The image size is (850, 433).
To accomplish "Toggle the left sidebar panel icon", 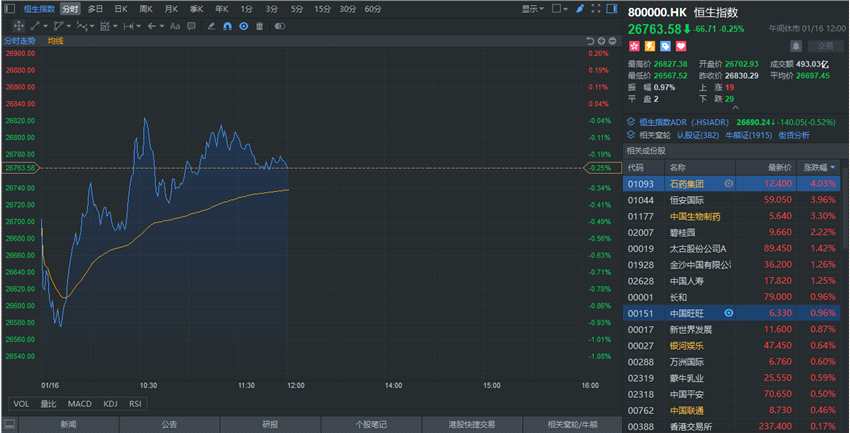I will (x=10, y=9).
